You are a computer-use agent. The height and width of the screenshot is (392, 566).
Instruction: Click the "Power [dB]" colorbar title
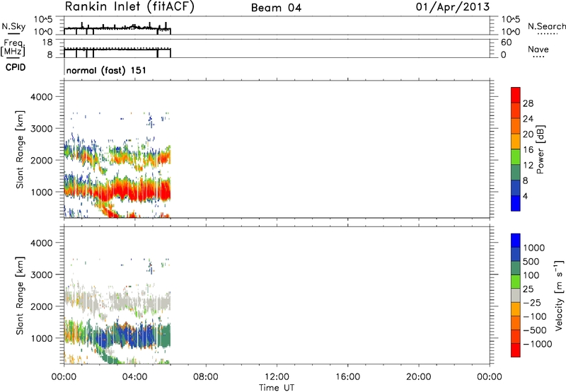click(x=540, y=149)
